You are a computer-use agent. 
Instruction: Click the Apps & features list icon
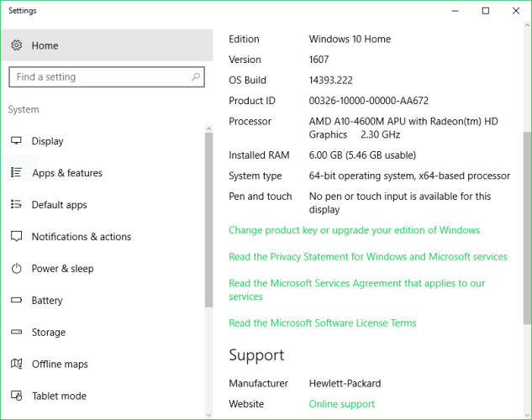click(16, 173)
